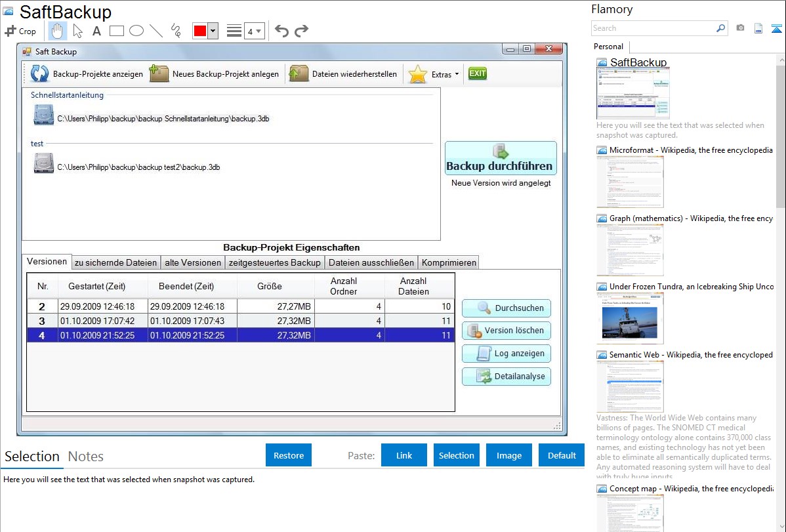The height and width of the screenshot is (532, 786).
Task: Click the Paste Link button
Action: [404, 455]
